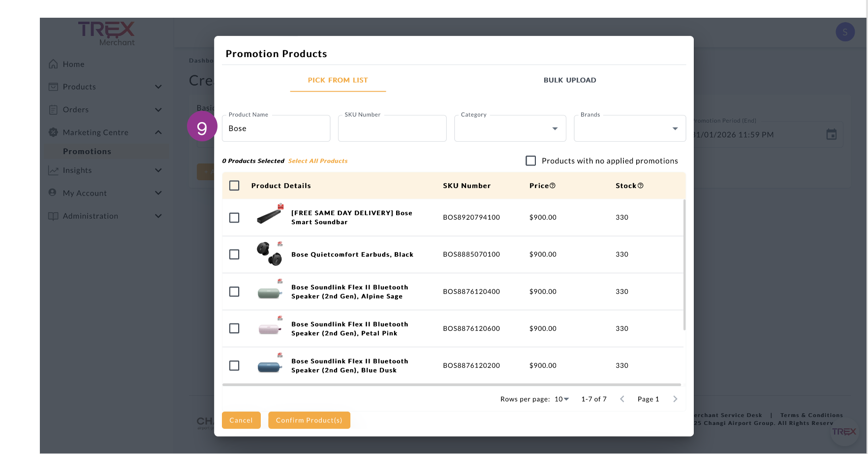This screenshot has height=454, width=868.
Task: Check the Bose Quietcomfort Earbuds, Black row
Action: 234,255
